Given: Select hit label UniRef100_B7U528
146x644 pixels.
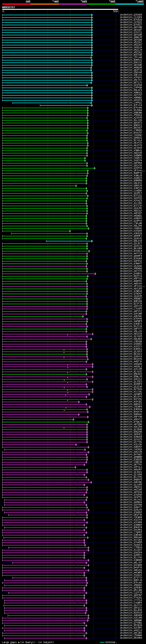Looking at the screenshot, I should coord(131,20).
